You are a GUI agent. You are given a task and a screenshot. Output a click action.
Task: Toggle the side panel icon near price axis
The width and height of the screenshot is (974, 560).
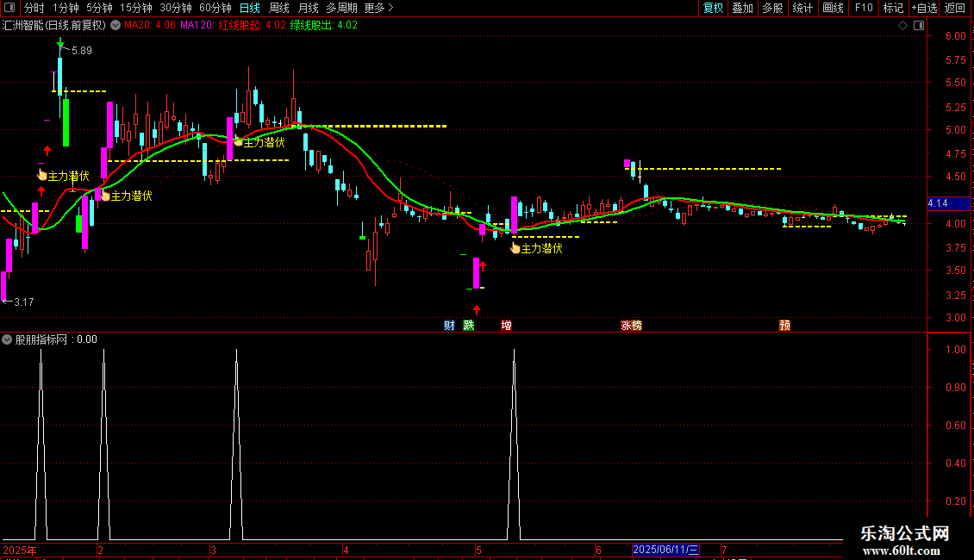(919, 25)
